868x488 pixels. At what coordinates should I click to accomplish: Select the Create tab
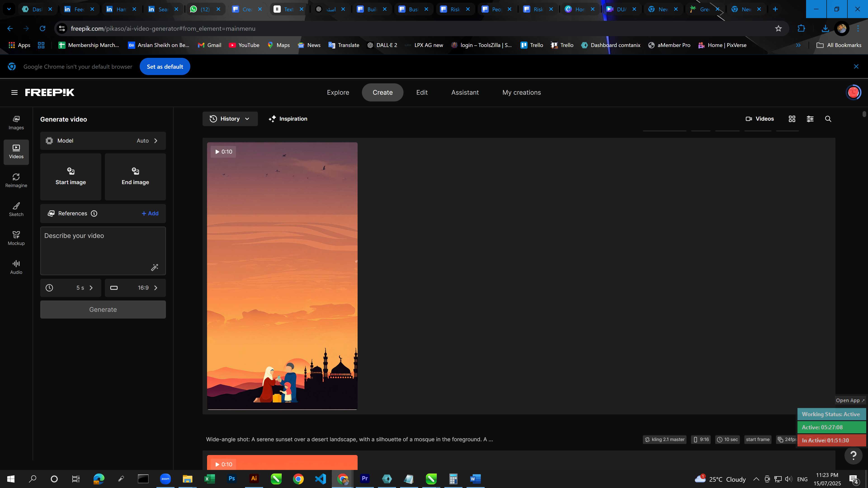click(382, 92)
